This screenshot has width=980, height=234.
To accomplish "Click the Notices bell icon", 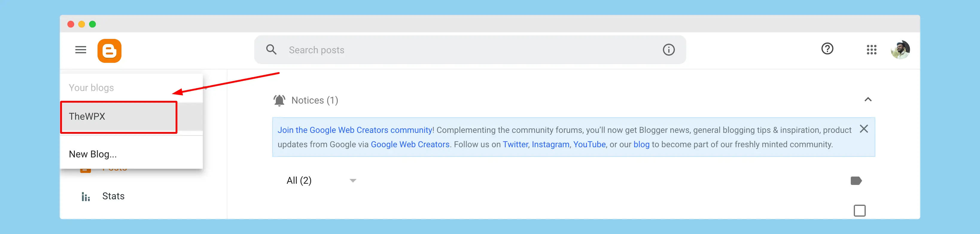I will 279,101.
